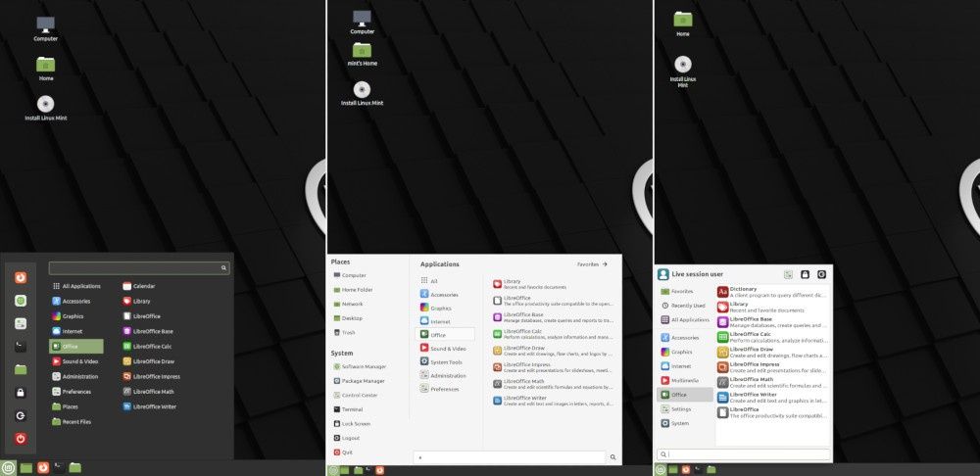The width and height of the screenshot is (980, 476).
Task: Select All under the Applications heading
Action: (429, 281)
